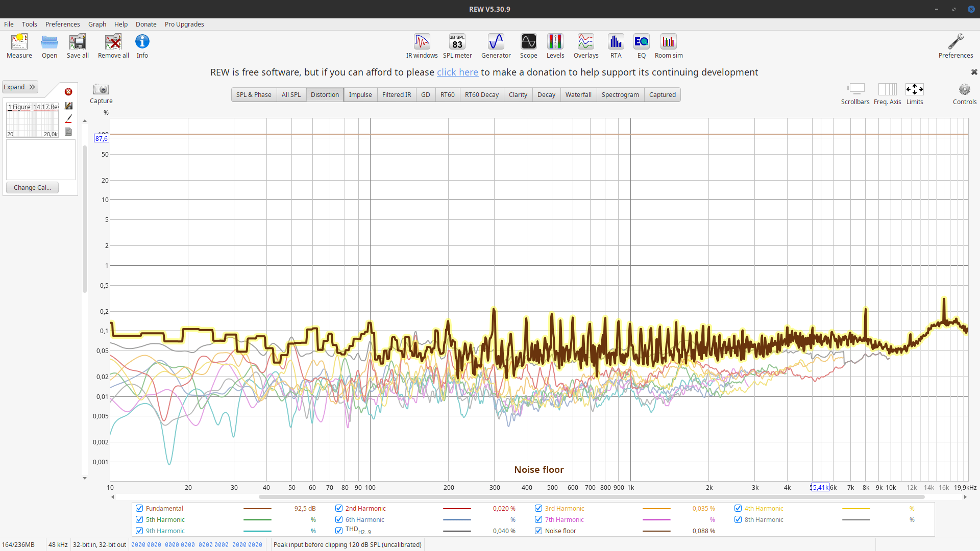Uncheck the Fundamental trace checkbox
The height and width of the screenshot is (551, 980).
pos(139,508)
